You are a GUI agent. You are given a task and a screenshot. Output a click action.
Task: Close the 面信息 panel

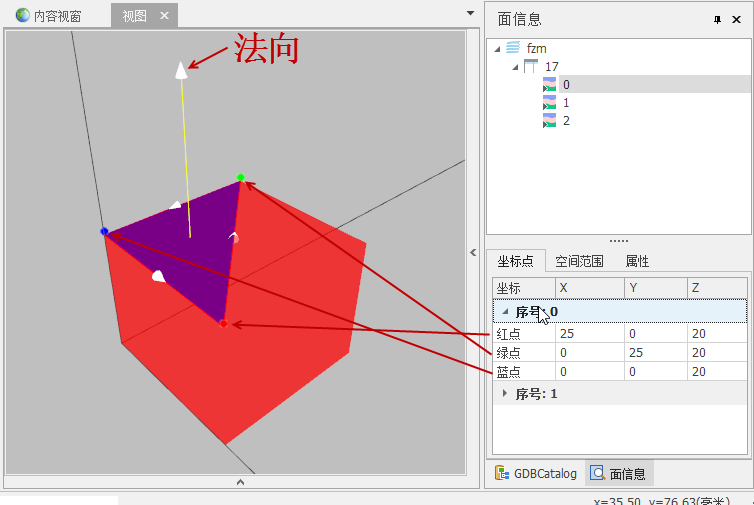(x=736, y=20)
